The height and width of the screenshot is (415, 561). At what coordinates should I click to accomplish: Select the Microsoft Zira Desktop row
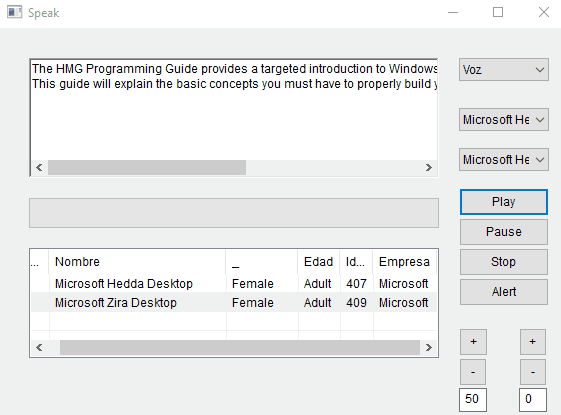point(234,303)
